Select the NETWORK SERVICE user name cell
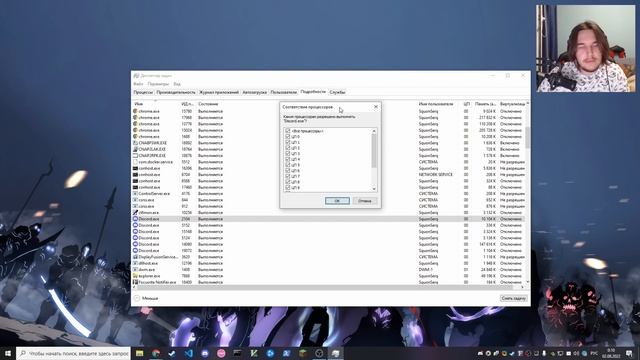The width and height of the screenshot is (640, 360). coord(436,175)
